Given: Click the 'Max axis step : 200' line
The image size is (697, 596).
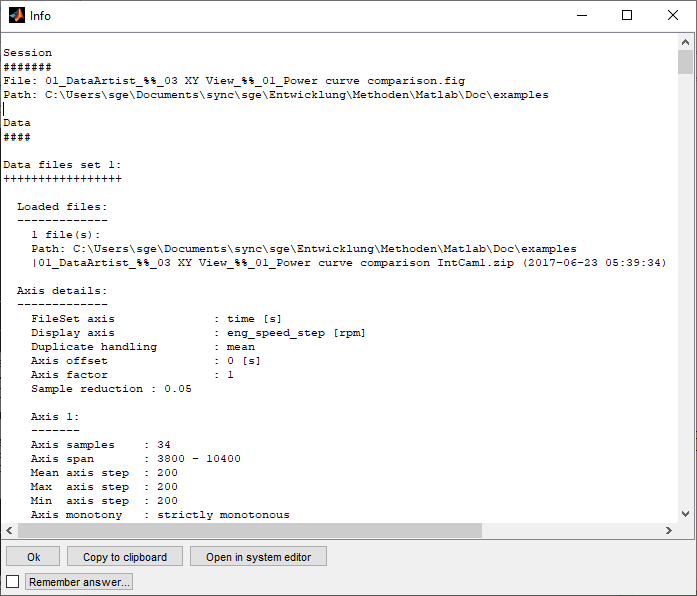Looking at the screenshot, I should pyautogui.click(x=104, y=487).
